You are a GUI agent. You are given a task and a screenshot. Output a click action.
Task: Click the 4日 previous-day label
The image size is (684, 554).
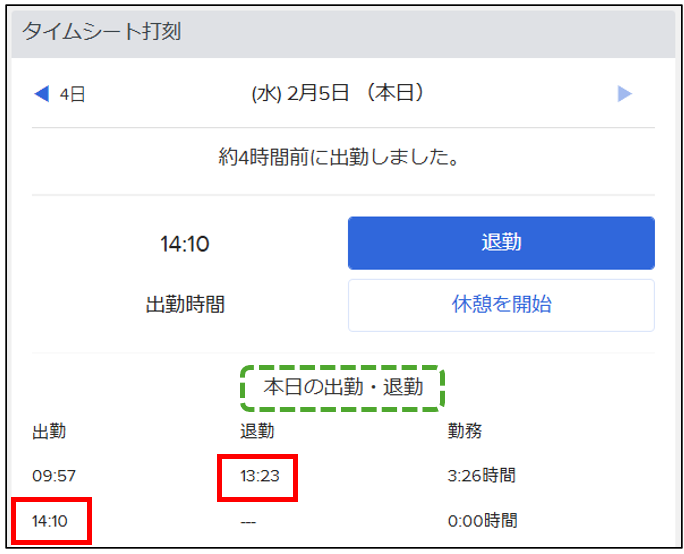(x=72, y=95)
